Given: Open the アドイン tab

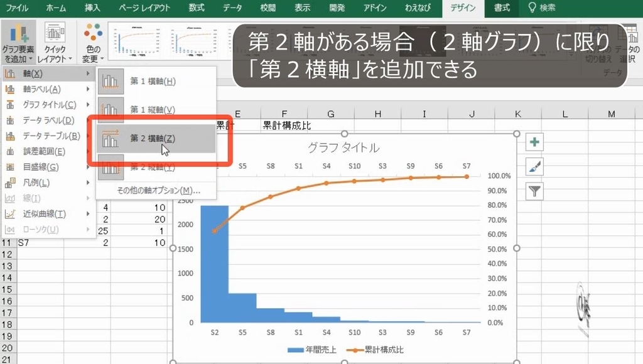Looking at the screenshot, I should coord(375,8).
